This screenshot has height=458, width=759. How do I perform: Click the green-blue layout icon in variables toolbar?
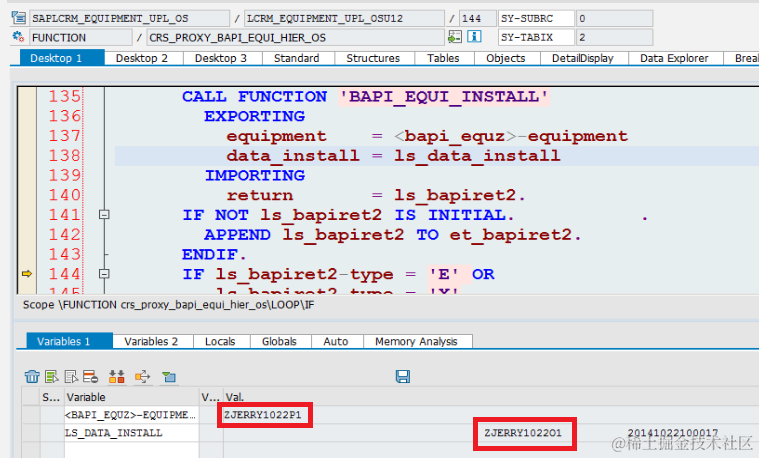point(169,377)
